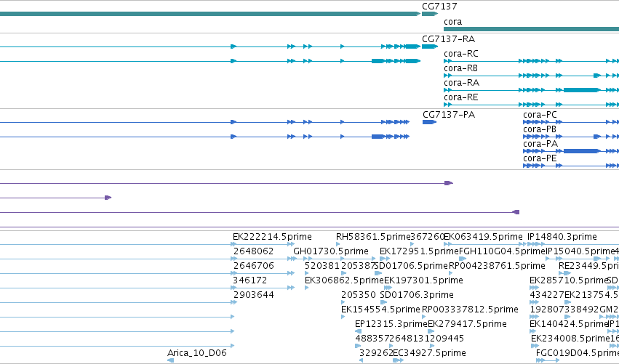619x364 pixels.
Task: Select the 329262 feature label
Action: [377, 353]
